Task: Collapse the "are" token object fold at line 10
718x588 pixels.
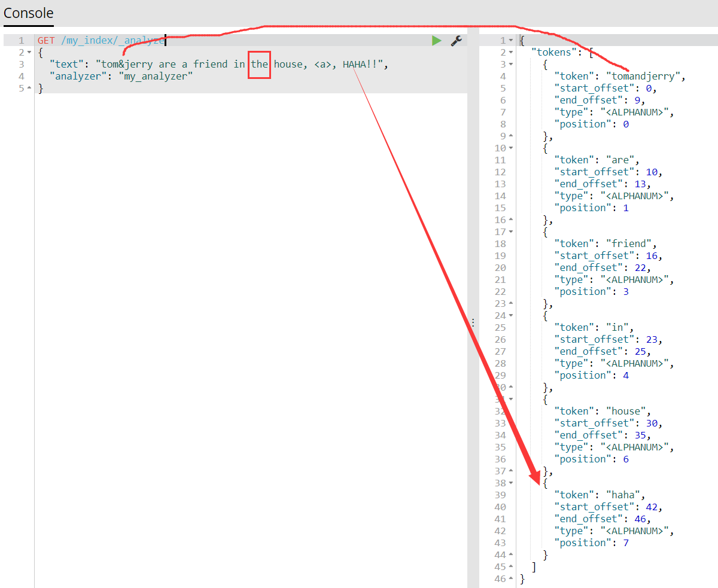Action: (x=510, y=148)
